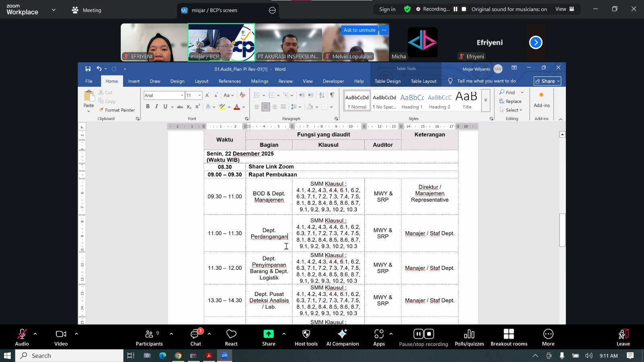644x362 pixels.
Task: Click the green Share screen icon
Action: [x=268, y=334]
